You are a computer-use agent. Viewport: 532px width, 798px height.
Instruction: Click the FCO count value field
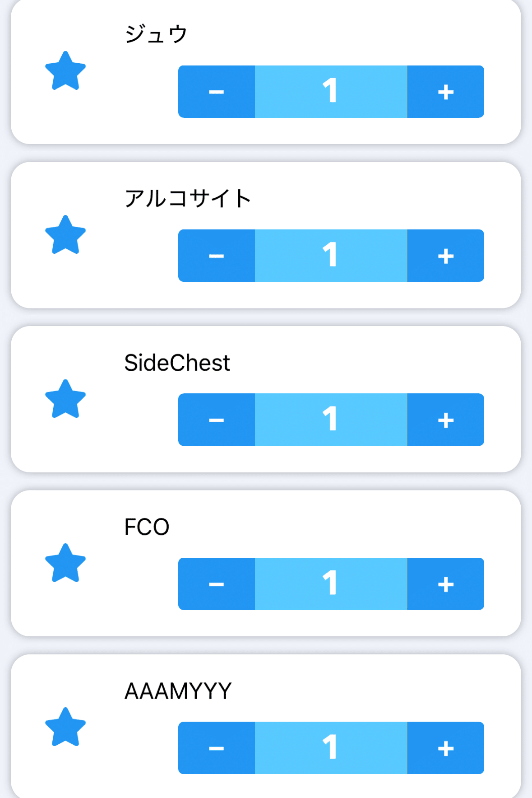(331, 584)
